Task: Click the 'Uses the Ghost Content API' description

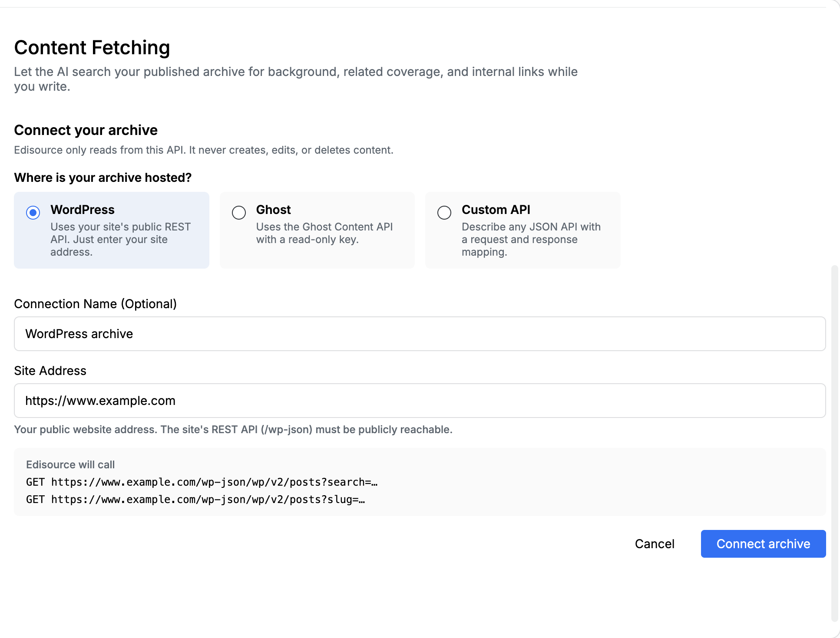Action: 324,233
